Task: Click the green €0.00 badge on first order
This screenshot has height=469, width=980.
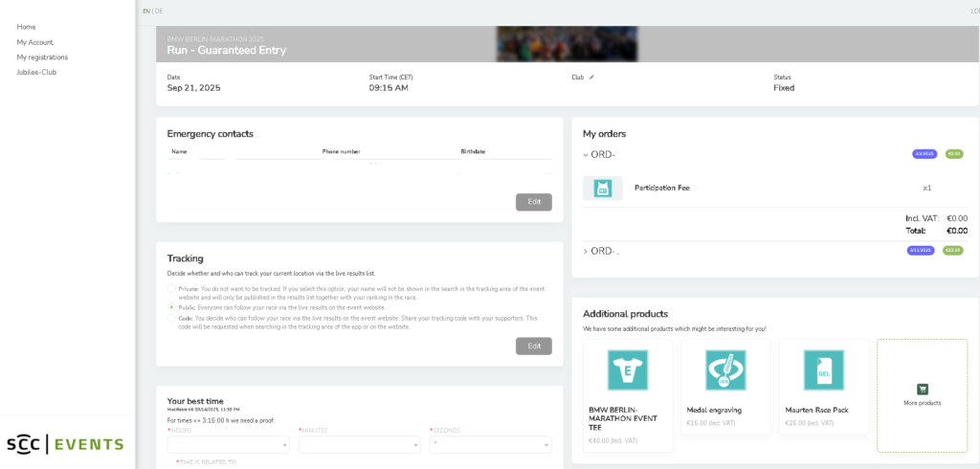Action: 954,154
